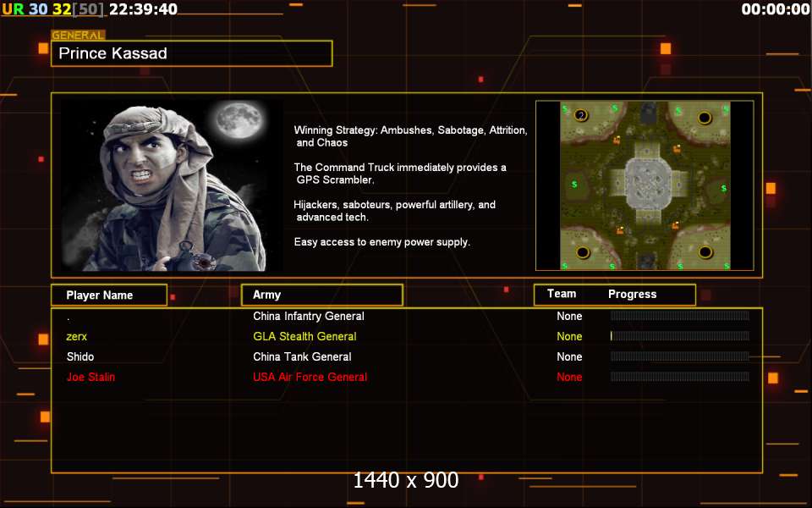
Task: Click the 00:00:00 game timer
Action: (775, 9)
